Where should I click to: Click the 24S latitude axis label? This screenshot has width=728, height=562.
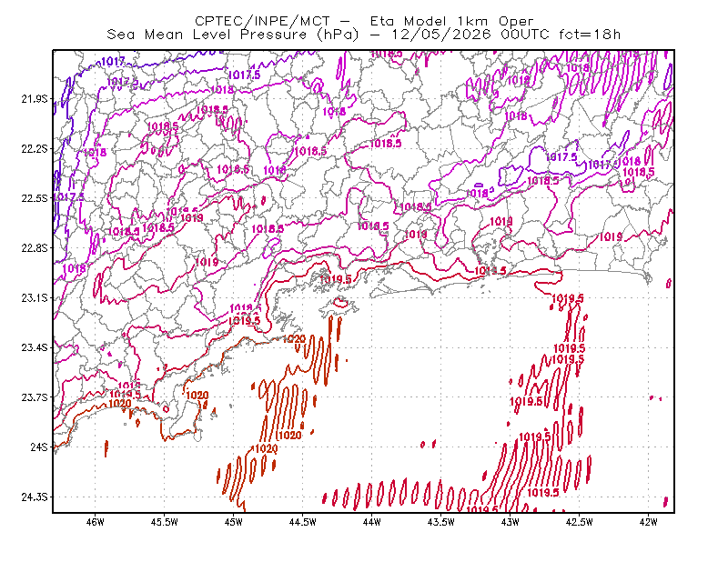click(39, 447)
